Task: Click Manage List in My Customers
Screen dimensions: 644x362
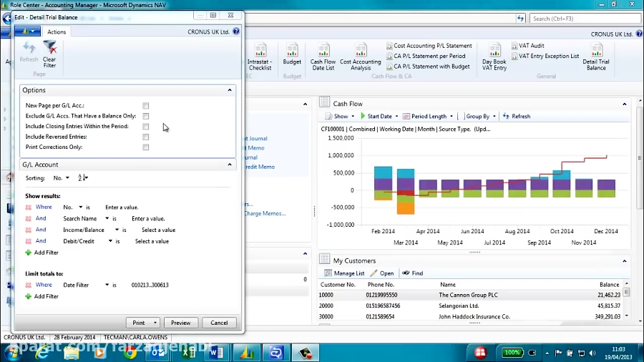Action: click(x=344, y=273)
